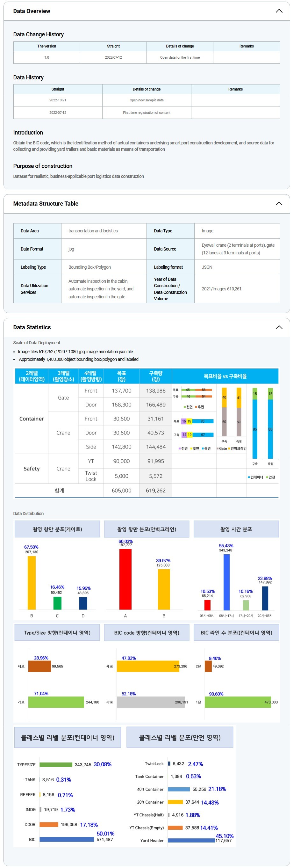Click the 컨테이너 legend item
This screenshot has height=868, width=293.
click(x=256, y=477)
